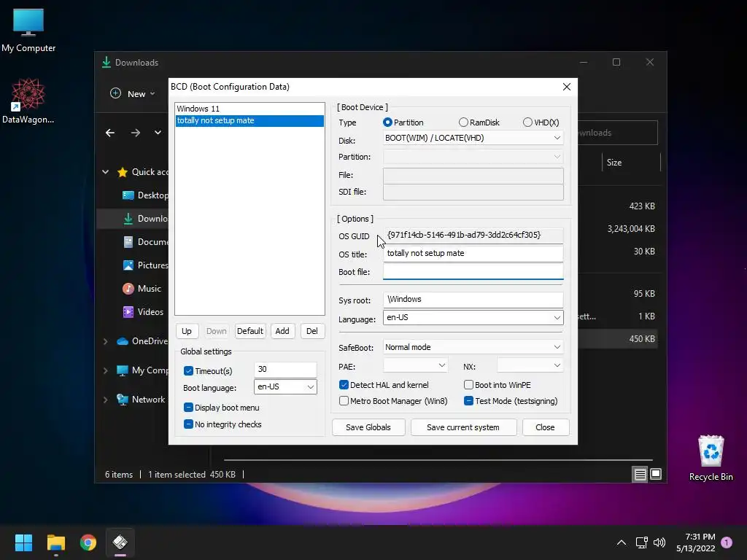This screenshot has width=747, height=560.
Task: Click Save Globals
Action: click(x=368, y=427)
